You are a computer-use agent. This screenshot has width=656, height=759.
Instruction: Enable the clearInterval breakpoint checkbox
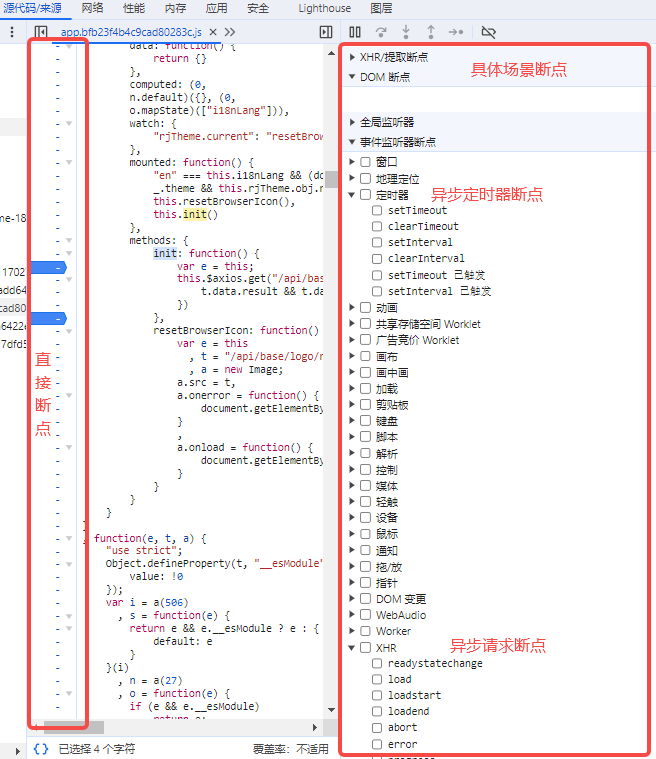(x=377, y=258)
